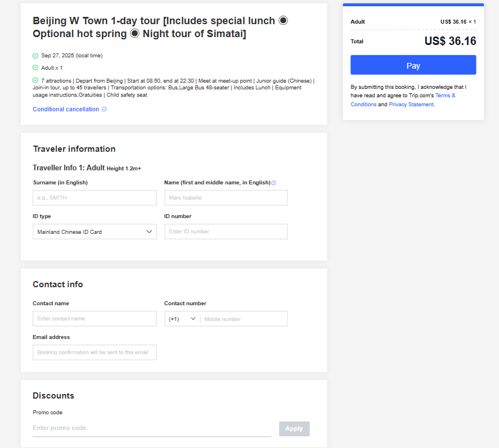
Task: Click the grey Apply button for promo code
Action: (294, 428)
